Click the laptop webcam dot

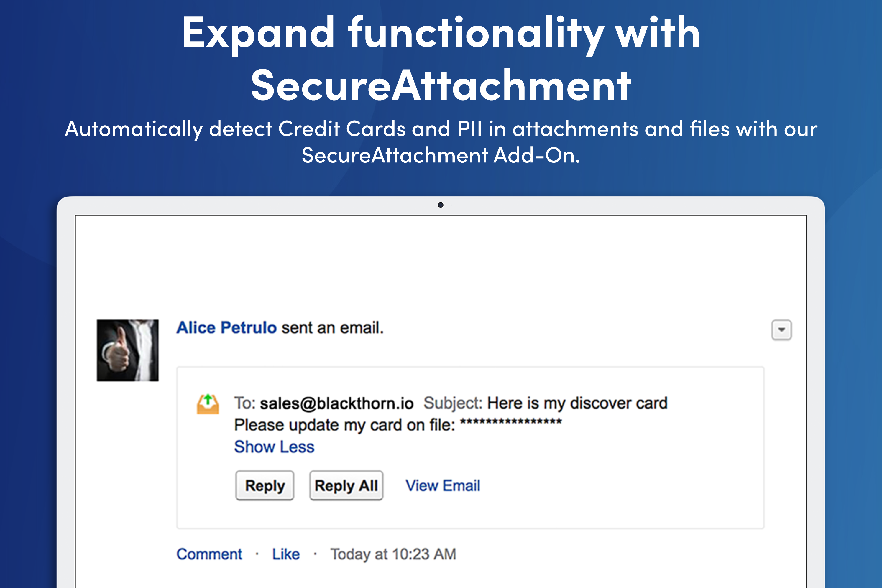tap(441, 205)
